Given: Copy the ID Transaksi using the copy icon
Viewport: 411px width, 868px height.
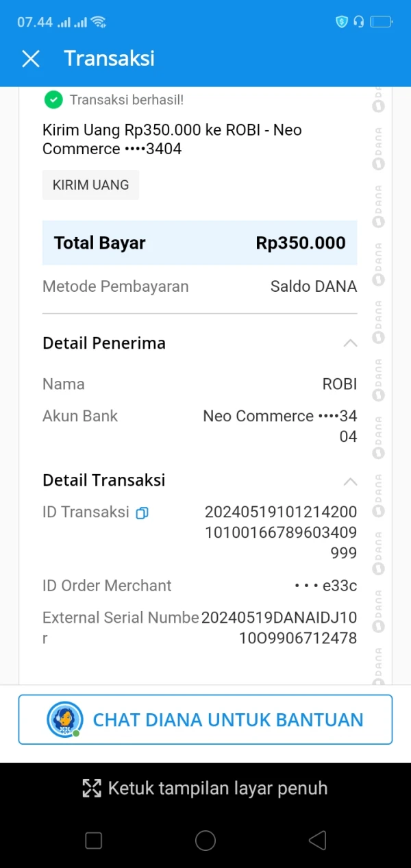Looking at the screenshot, I should click(x=142, y=512).
